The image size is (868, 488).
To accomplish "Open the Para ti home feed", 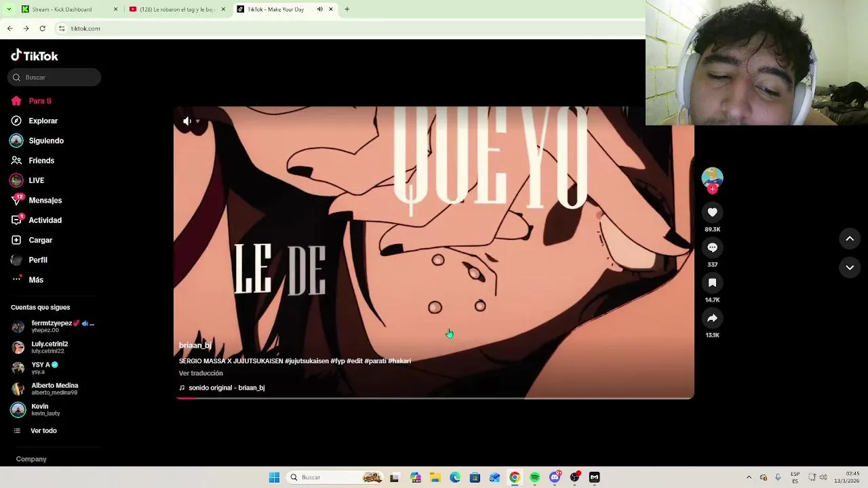I will [31, 101].
